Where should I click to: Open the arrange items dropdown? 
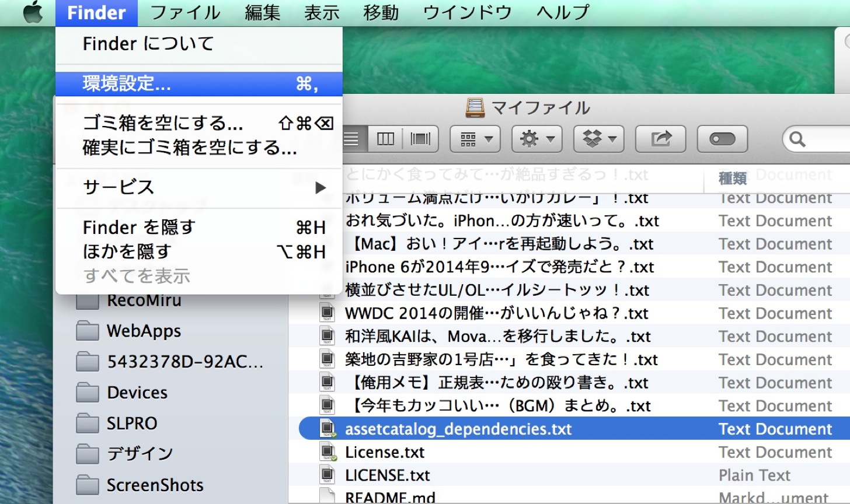(475, 139)
